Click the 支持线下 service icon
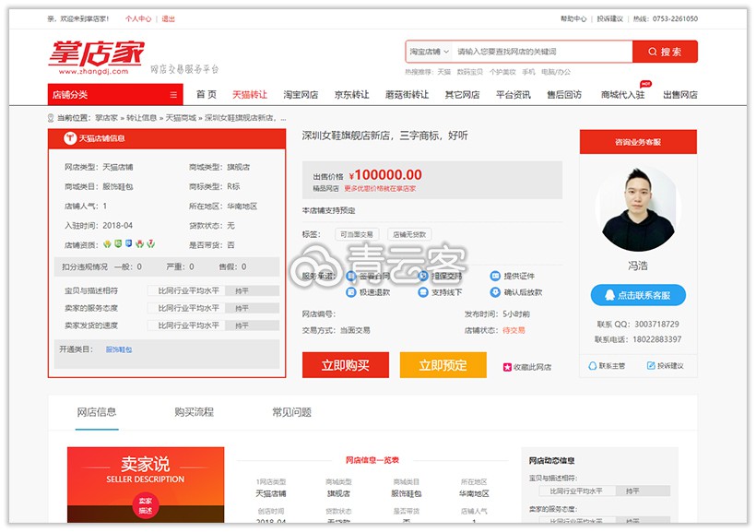Screen dimensions: 756x532 coord(423,292)
